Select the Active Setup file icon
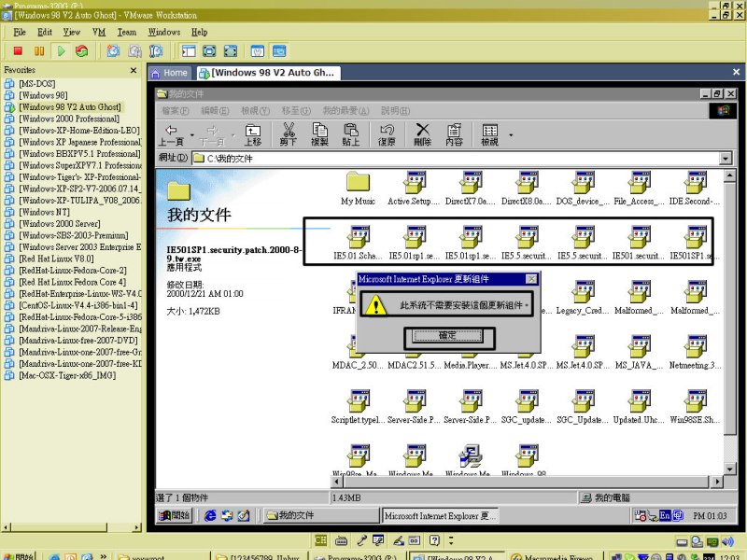 (414, 189)
